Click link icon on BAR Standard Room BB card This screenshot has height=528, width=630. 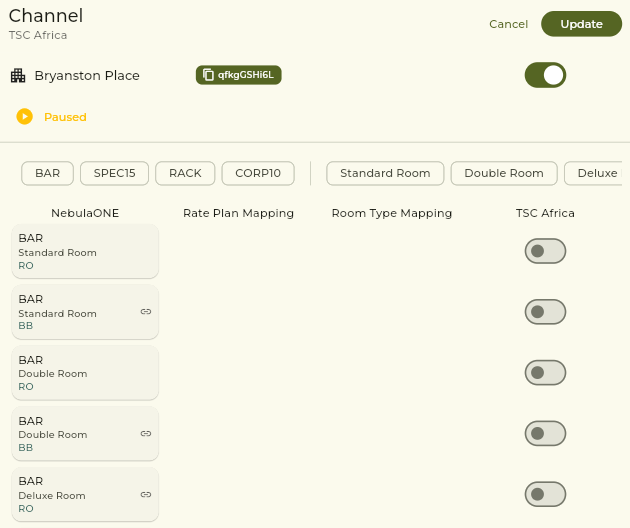coord(146,311)
